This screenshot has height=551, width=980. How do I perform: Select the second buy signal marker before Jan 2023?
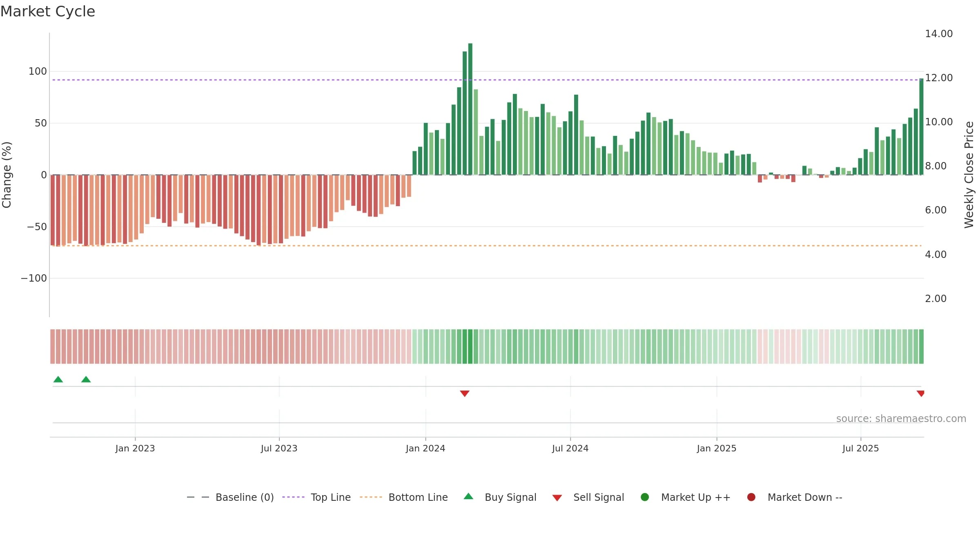tap(86, 379)
